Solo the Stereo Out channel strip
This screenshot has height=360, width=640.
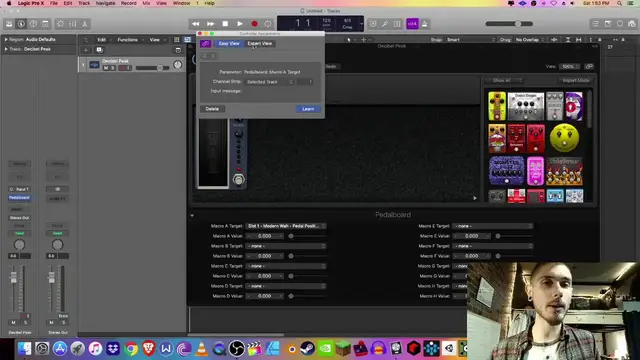click(x=63, y=322)
